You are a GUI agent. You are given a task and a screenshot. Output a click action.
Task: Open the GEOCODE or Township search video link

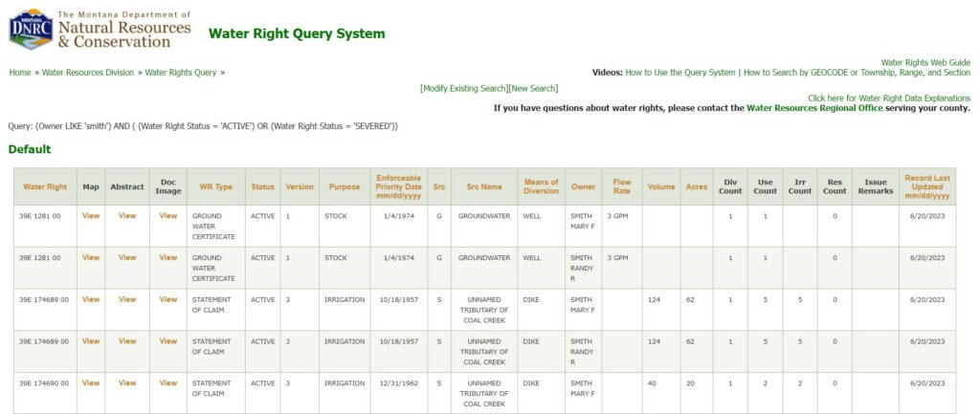pyautogui.click(x=857, y=73)
